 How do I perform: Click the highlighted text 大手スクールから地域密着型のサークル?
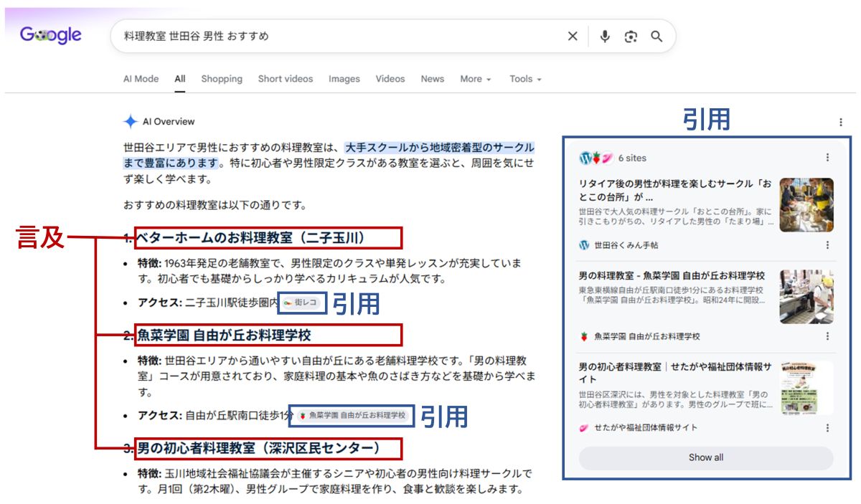coord(440,148)
